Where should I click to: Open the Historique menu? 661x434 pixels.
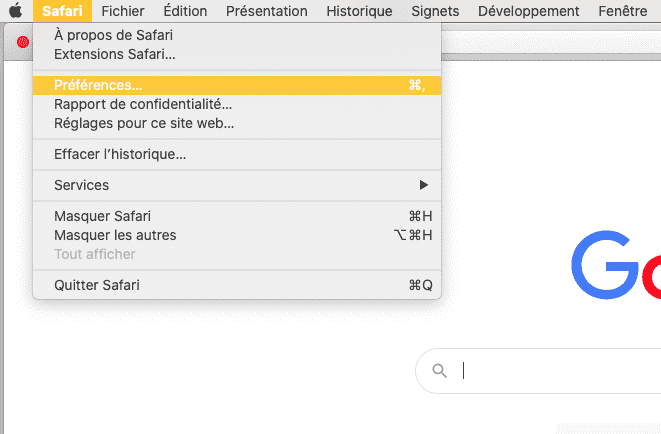(x=359, y=11)
